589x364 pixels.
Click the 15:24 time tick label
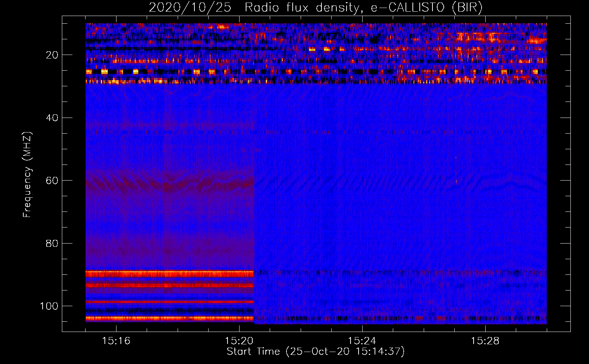click(362, 341)
